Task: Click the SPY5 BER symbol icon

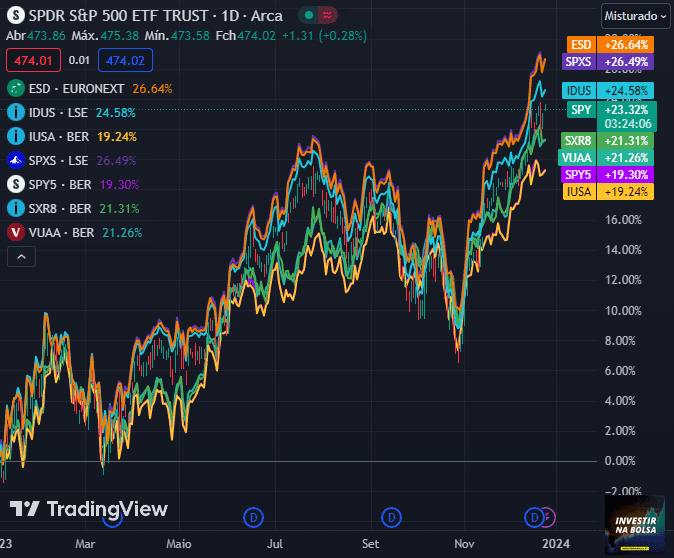Action: tap(16, 184)
